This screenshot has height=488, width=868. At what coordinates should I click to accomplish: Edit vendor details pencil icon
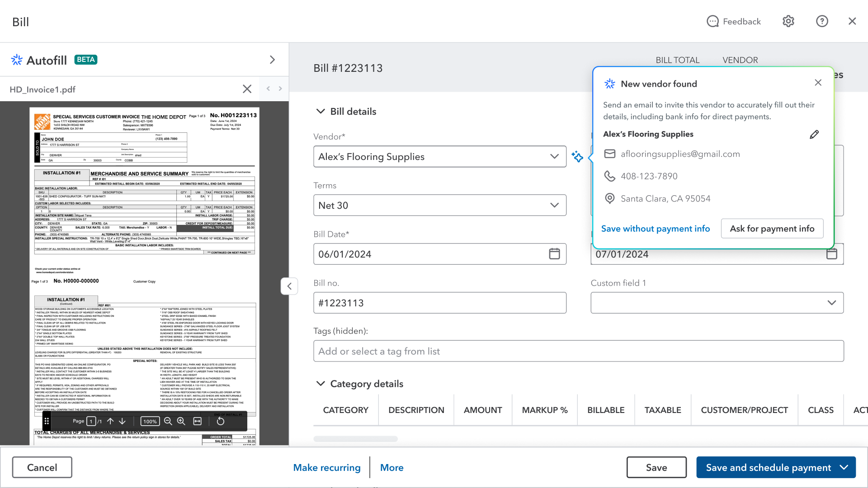[814, 134]
